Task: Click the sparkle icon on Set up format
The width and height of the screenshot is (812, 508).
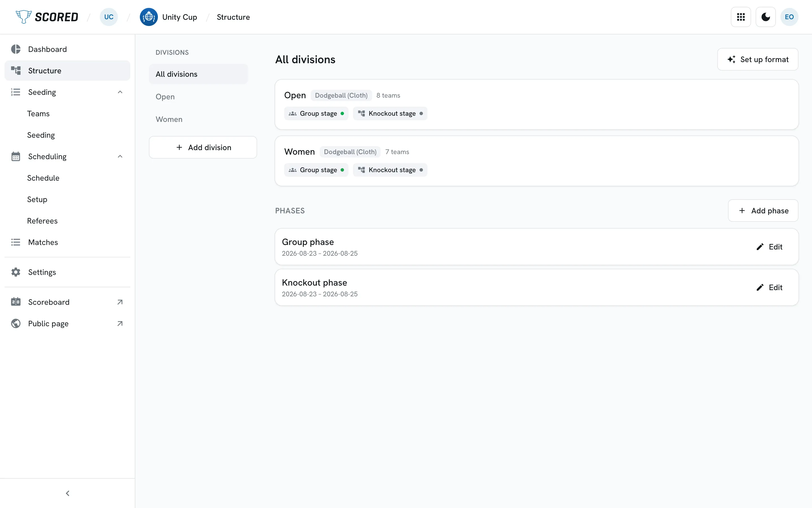Action: pyautogui.click(x=731, y=59)
